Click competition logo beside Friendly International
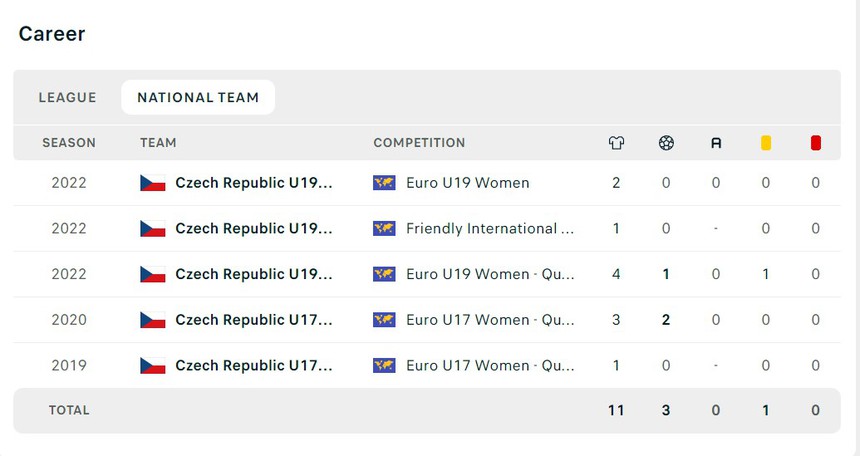Viewport: 860px width, 456px height. (384, 229)
